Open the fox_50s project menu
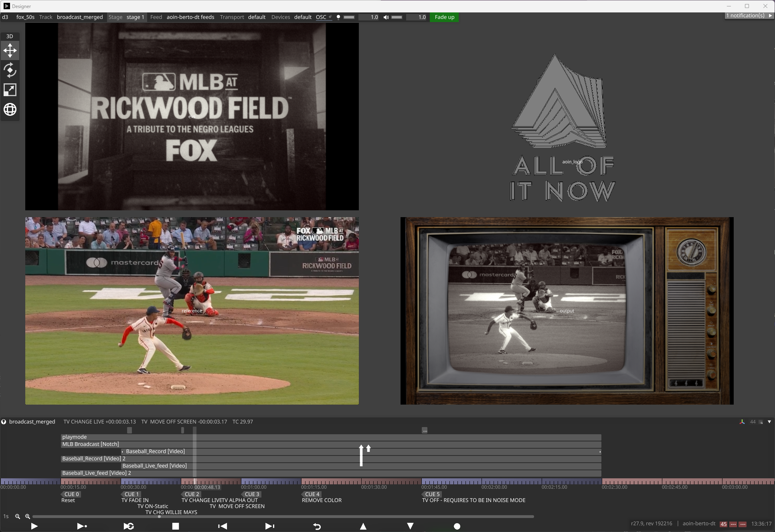 point(25,17)
